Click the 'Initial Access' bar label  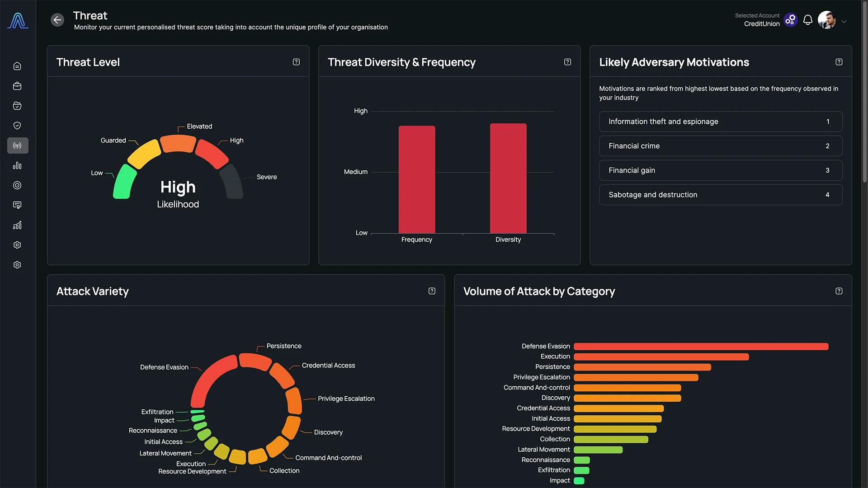point(551,419)
